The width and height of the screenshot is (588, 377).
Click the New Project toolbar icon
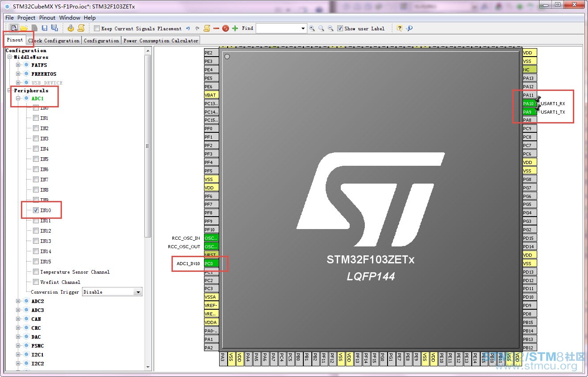pos(15,28)
